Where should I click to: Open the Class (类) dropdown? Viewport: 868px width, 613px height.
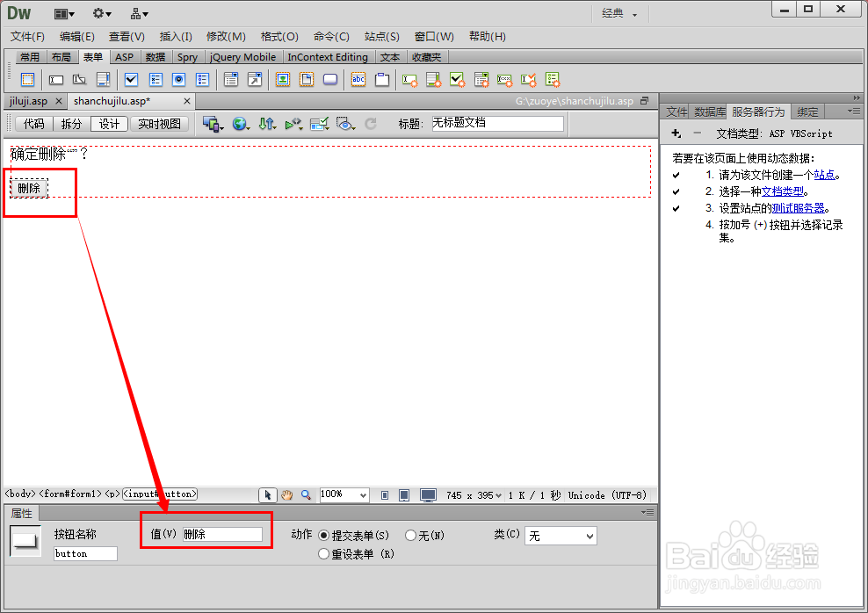(x=561, y=536)
